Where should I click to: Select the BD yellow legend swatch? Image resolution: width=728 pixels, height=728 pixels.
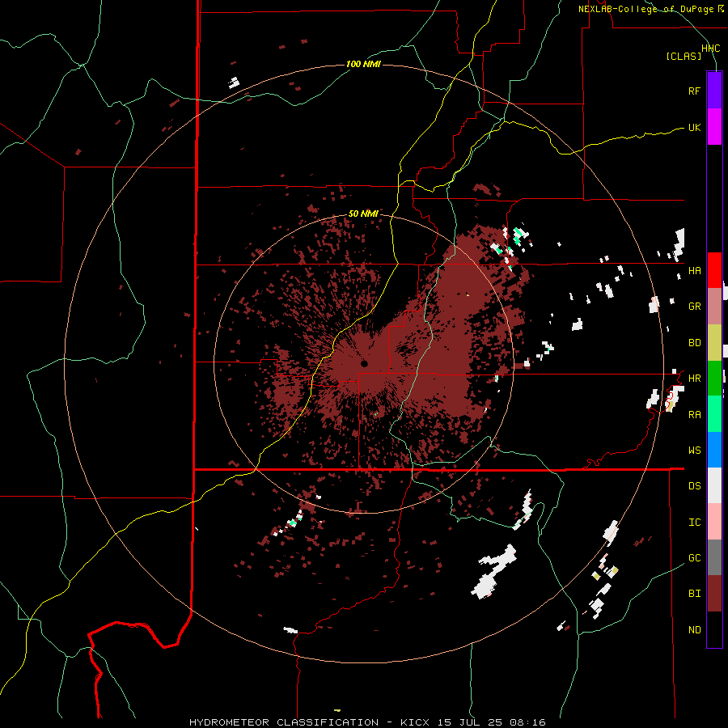714,343
